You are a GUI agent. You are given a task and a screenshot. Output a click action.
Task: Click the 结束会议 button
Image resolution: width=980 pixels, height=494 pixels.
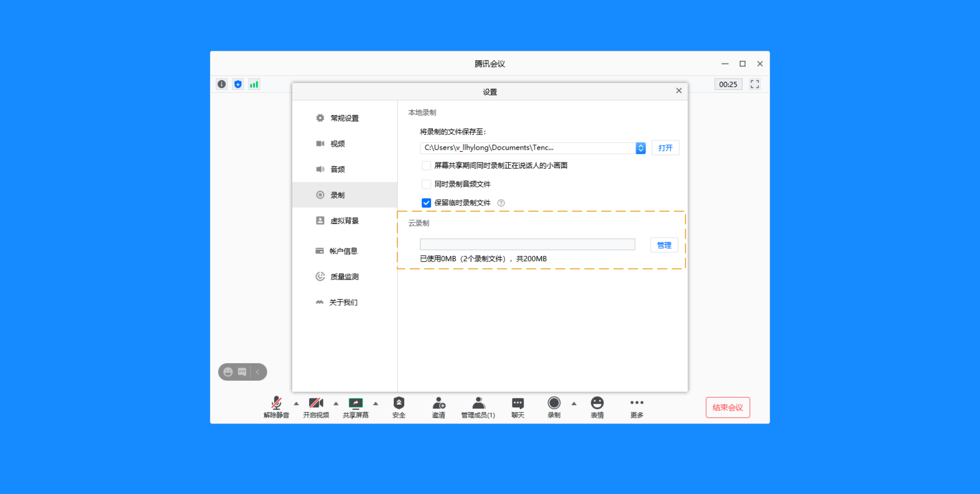point(728,407)
